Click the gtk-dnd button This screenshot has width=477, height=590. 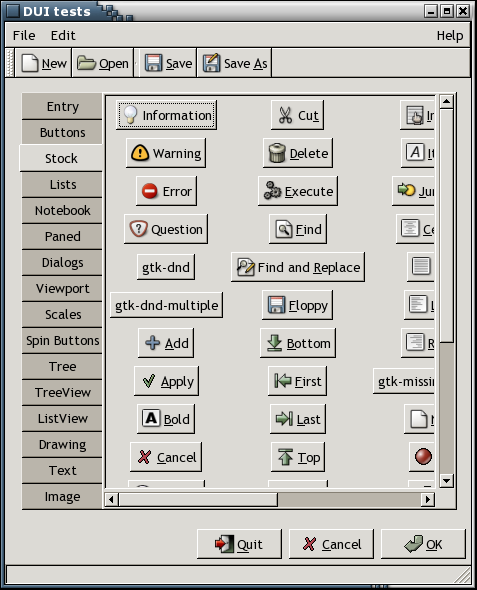pyautogui.click(x=166, y=267)
